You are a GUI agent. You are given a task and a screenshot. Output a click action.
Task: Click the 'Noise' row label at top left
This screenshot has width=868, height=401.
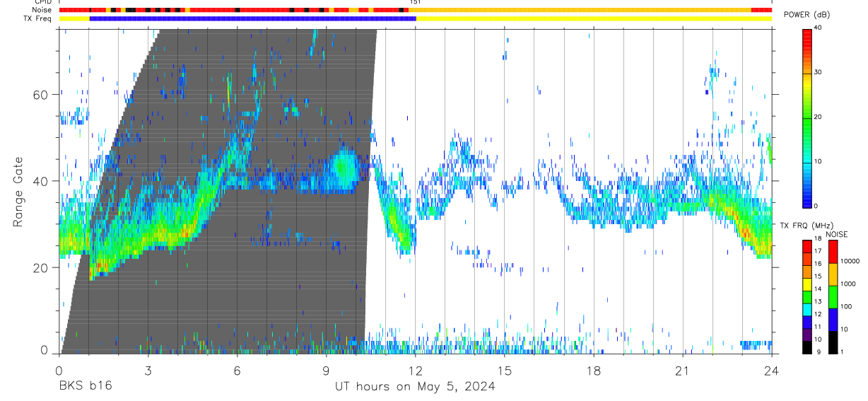pyautogui.click(x=42, y=10)
